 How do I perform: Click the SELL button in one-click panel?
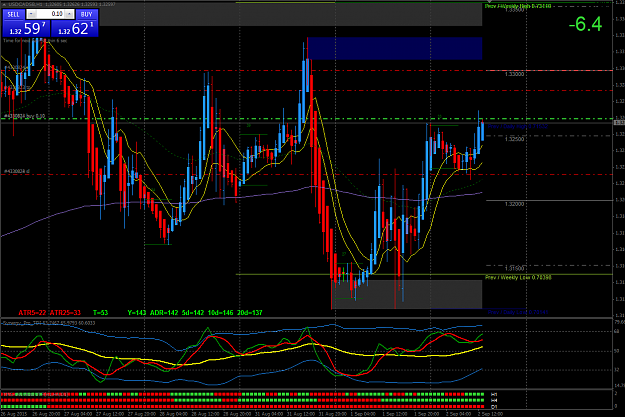point(14,14)
